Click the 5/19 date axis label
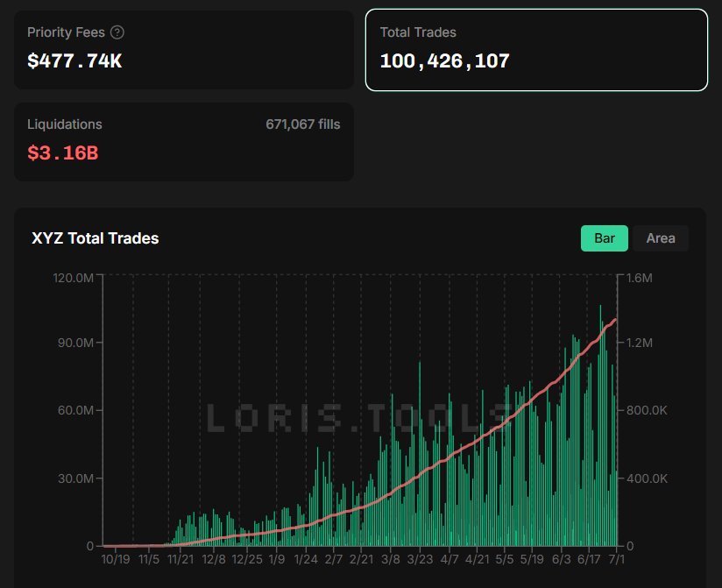 532,559
